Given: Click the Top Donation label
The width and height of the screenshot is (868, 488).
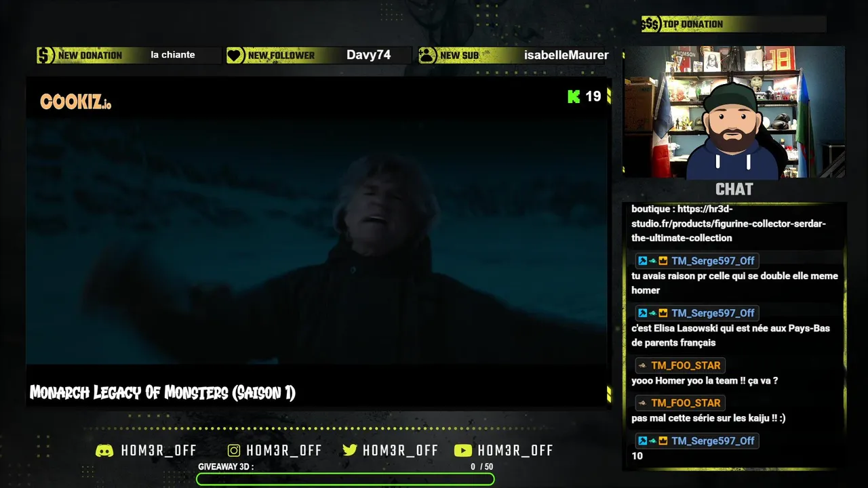Looking at the screenshot, I should click(x=693, y=24).
